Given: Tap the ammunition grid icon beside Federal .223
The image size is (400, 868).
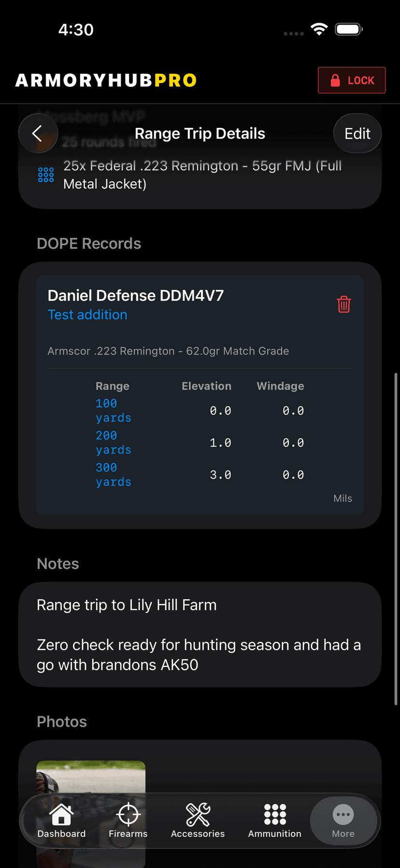Looking at the screenshot, I should [x=46, y=175].
